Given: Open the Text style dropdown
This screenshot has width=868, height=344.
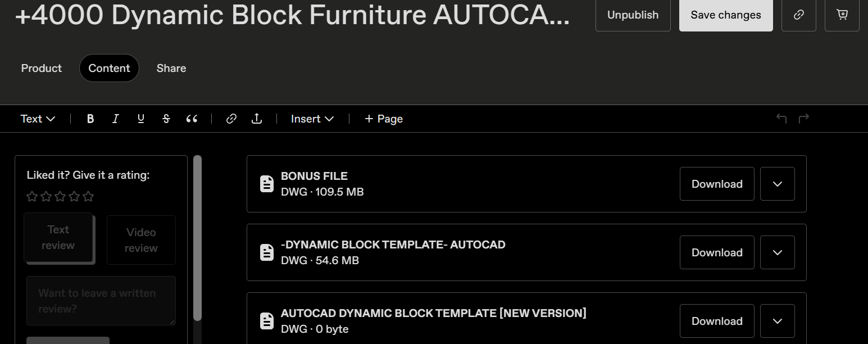Looking at the screenshot, I should (x=37, y=119).
